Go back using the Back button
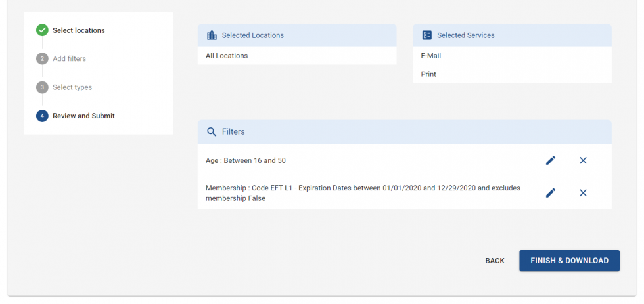The height and width of the screenshot is (304, 644). (495, 261)
